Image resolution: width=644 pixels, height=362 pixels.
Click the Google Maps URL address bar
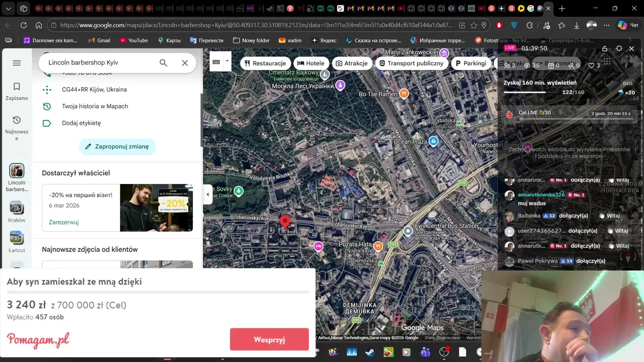(257, 25)
